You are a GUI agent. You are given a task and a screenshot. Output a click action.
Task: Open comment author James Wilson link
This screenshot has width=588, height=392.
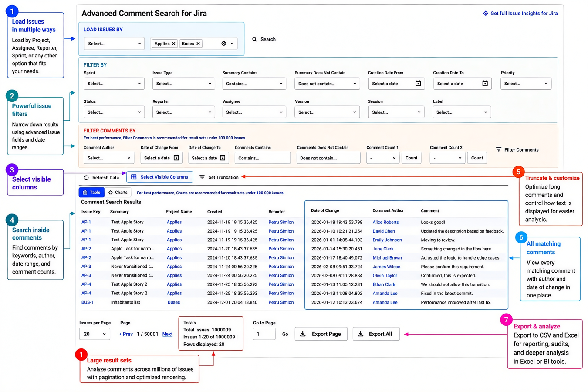(x=386, y=267)
